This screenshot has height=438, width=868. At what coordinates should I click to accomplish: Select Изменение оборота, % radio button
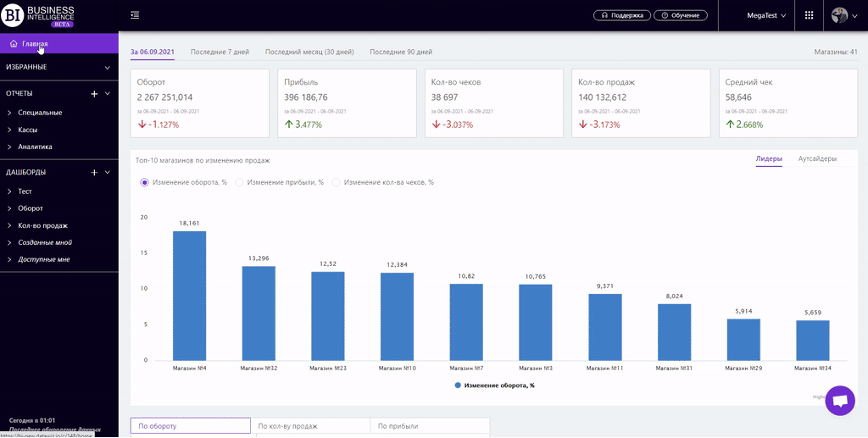[x=144, y=182]
